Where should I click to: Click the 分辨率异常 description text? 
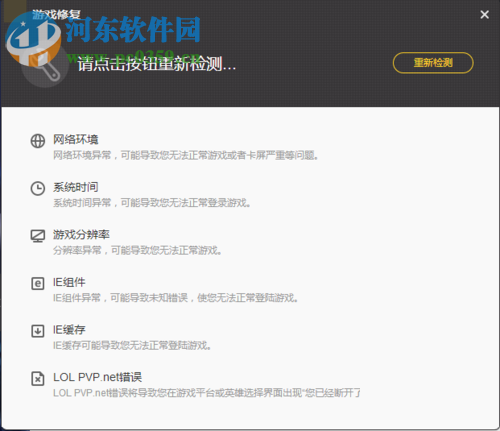point(137,250)
